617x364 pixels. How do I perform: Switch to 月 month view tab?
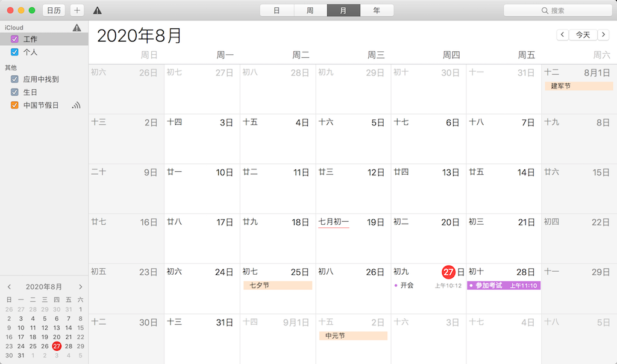(343, 10)
